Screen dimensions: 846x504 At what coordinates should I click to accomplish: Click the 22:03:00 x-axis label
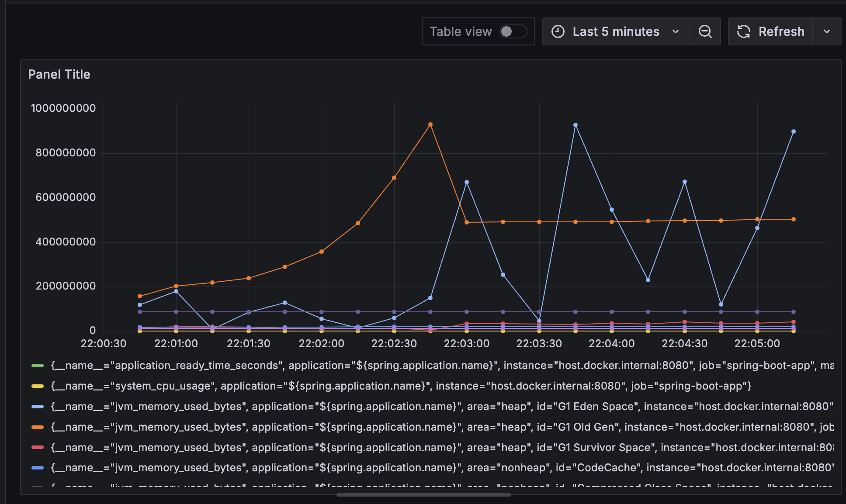coord(467,344)
